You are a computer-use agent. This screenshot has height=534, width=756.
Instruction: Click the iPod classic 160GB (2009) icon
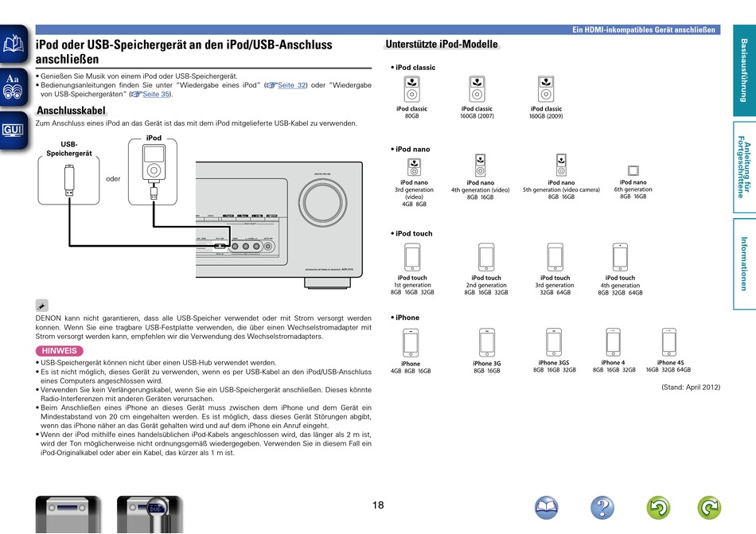point(546,89)
